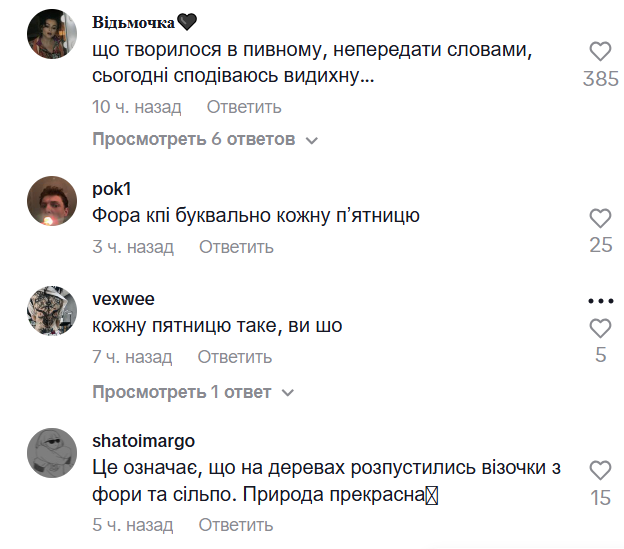The width and height of the screenshot is (624, 549).
Task: View vexwee's avatar image
Action: (x=51, y=313)
